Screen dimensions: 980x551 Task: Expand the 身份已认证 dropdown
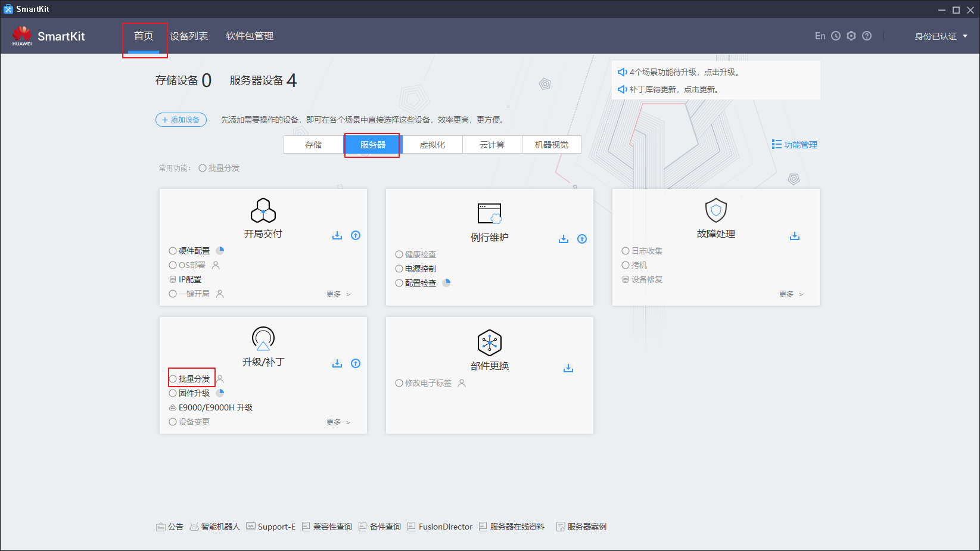coord(941,36)
